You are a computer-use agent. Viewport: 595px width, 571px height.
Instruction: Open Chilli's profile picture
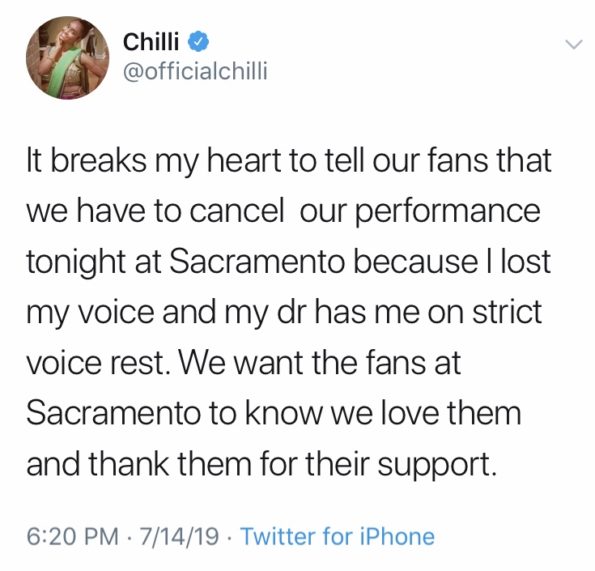pyautogui.click(x=67, y=58)
